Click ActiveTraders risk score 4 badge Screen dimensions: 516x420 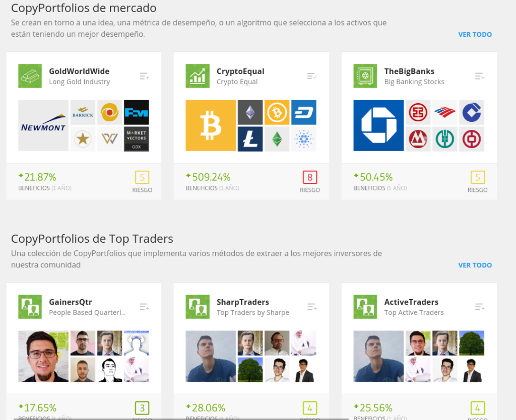[478, 408]
